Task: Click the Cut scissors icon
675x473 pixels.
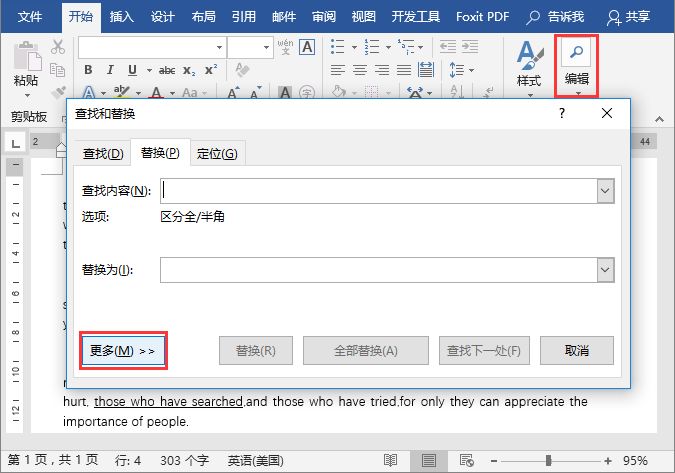Action: click(x=58, y=47)
